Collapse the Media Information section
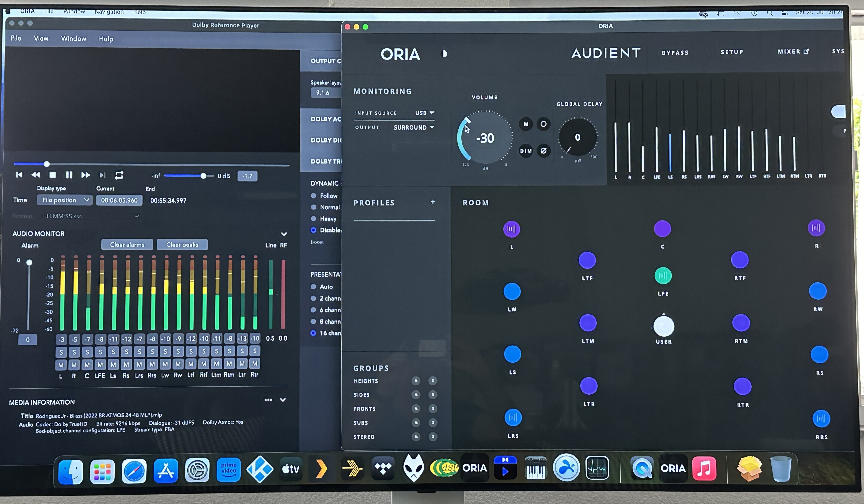Screen dimensions: 864x504 [283, 400]
